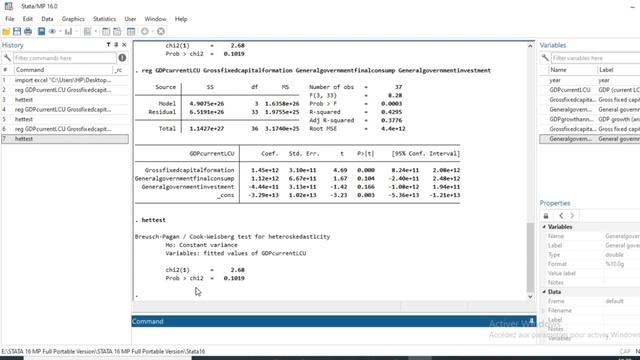
Task: Click the More (clear -more-) toolbar icon
Action: [x=144, y=31]
